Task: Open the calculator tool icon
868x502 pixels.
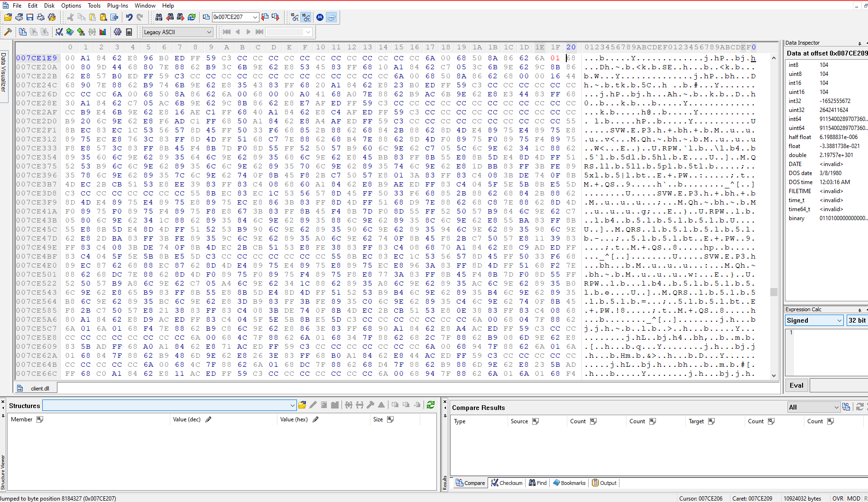Action: (x=129, y=32)
